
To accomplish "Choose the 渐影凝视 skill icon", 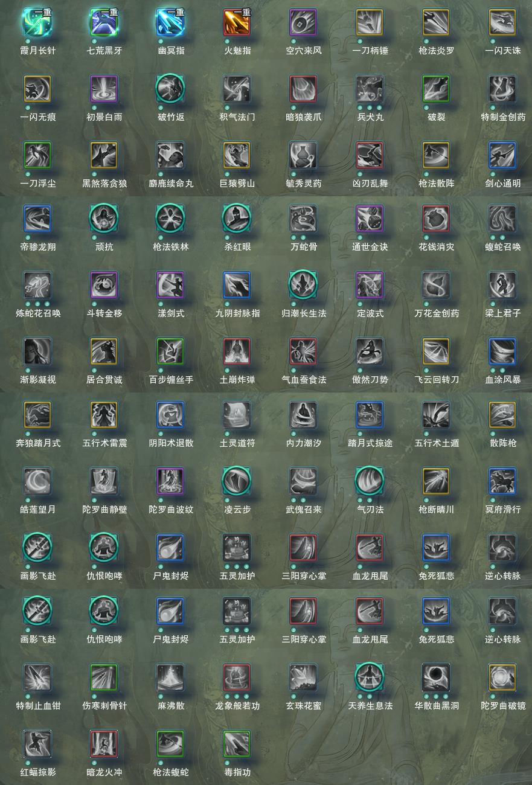I will [x=37, y=351].
